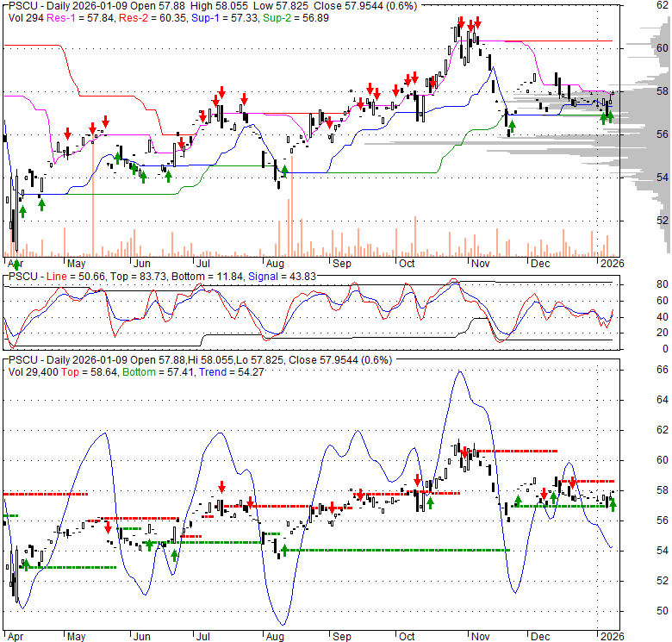The height and width of the screenshot is (642, 672).
Task: Click the 2026 year label on top chart
Action: coord(612,264)
